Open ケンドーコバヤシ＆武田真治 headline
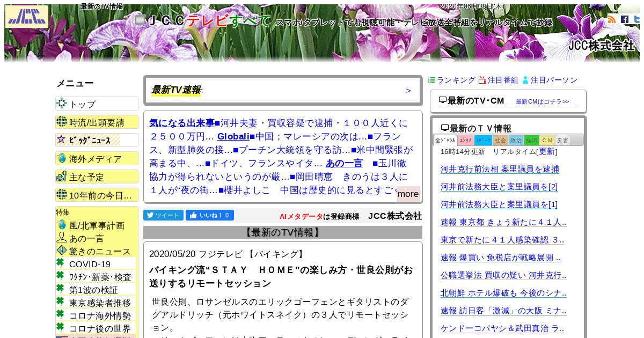This screenshot has width=644, height=338. click(x=502, y=328)
